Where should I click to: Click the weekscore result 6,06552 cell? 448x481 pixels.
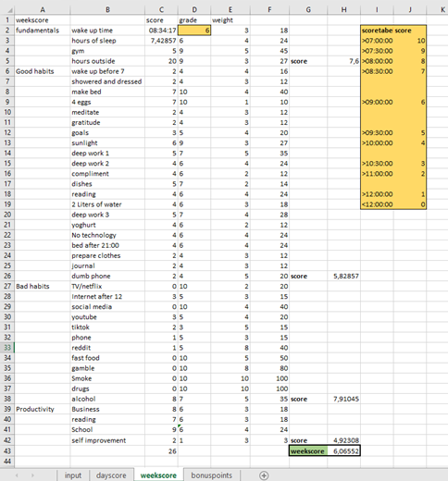(343, 451)
